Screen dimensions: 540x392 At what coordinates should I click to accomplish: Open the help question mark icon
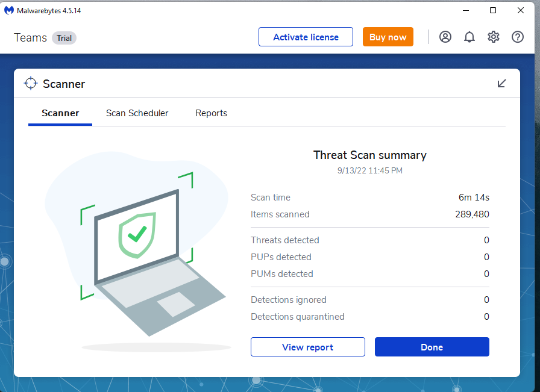pos(517,37)
